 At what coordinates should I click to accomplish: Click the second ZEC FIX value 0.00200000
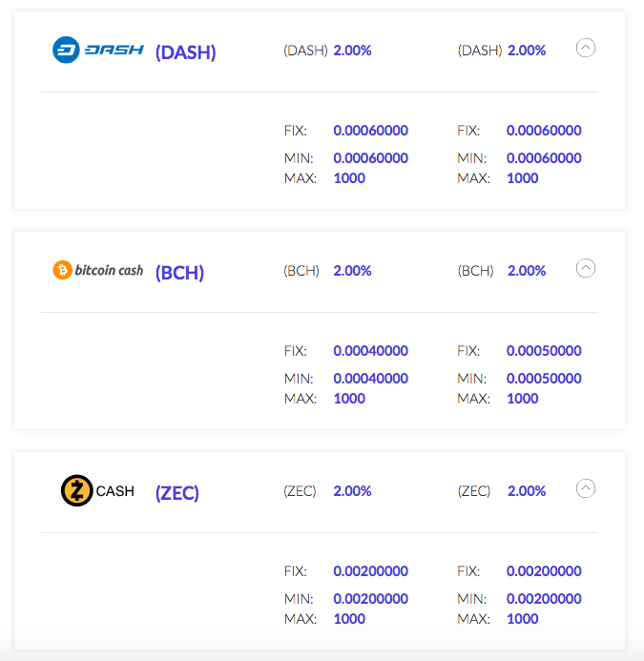[x=544, y=571]
